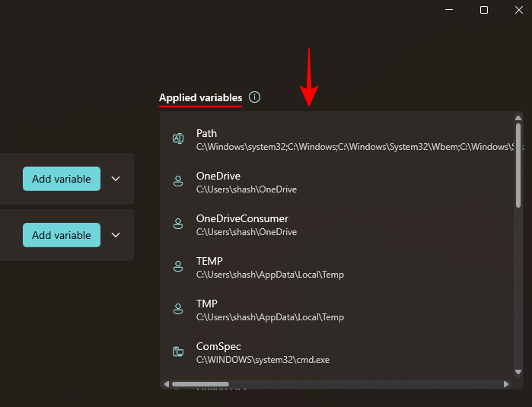Image resolution: width=532 pixels, height=407 pixels.
Task: Click the ComSpec system variable icon
Action: click(178, 351)
